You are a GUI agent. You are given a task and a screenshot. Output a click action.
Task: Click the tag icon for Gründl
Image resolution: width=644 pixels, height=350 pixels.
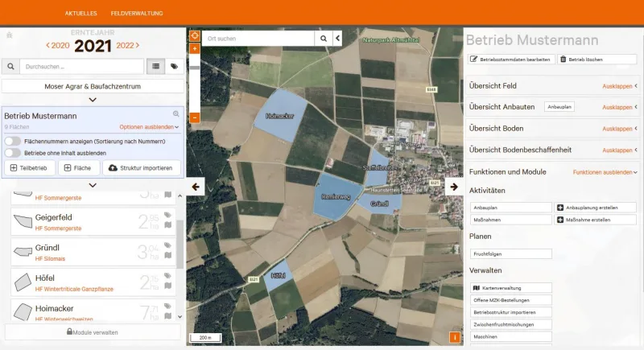(167, 245)
